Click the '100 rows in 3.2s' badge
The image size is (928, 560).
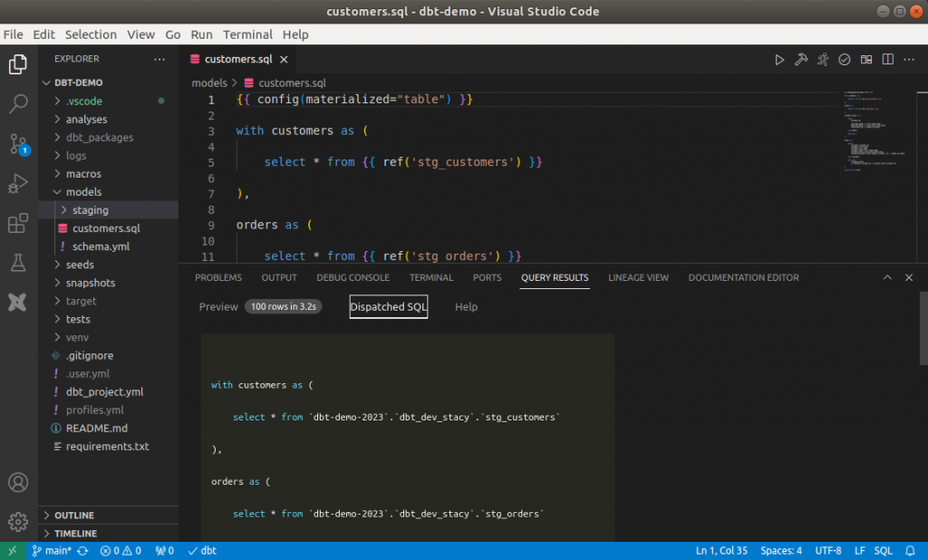click(284, 306)
